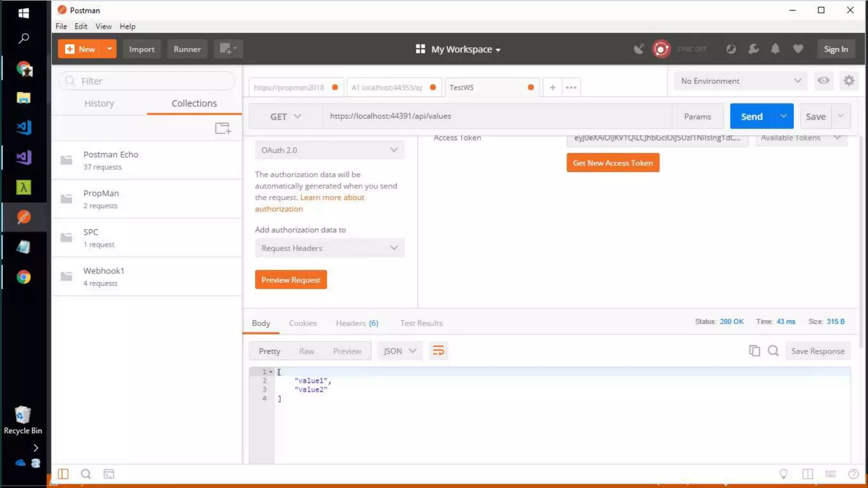
Task: Expand the GET method dropdown
Action: [285, 116]
